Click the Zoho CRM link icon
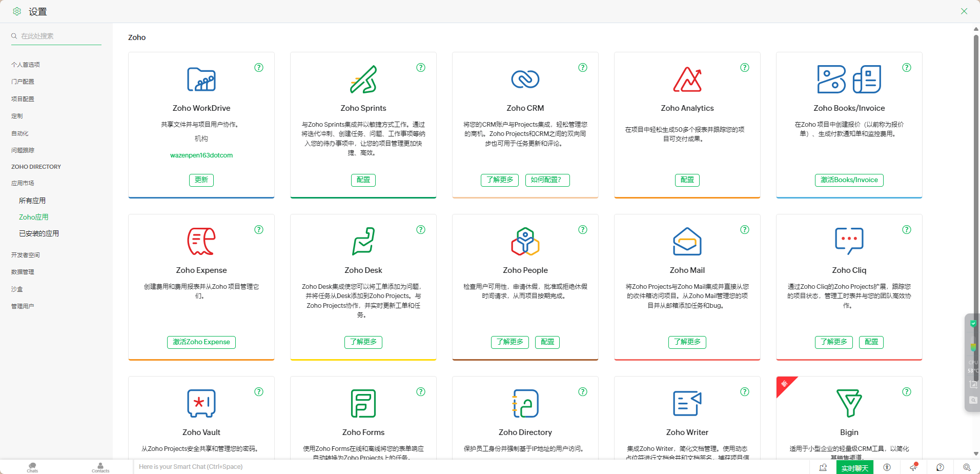This screenshot has width=980, height=474. pyautogui.click(x=525, y=80)
